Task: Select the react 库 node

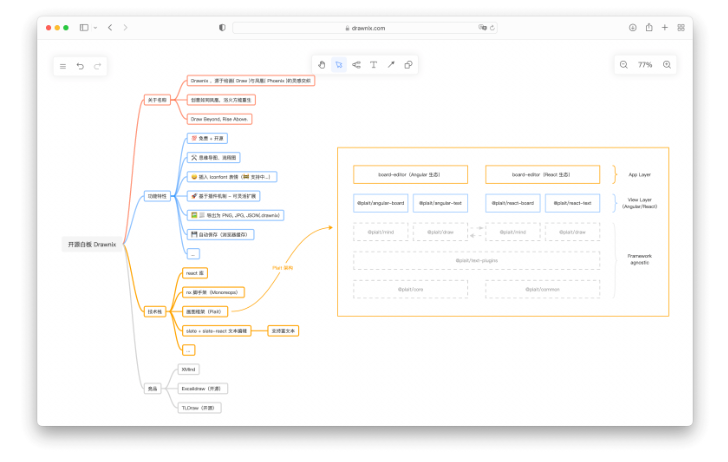Action: 195,273
